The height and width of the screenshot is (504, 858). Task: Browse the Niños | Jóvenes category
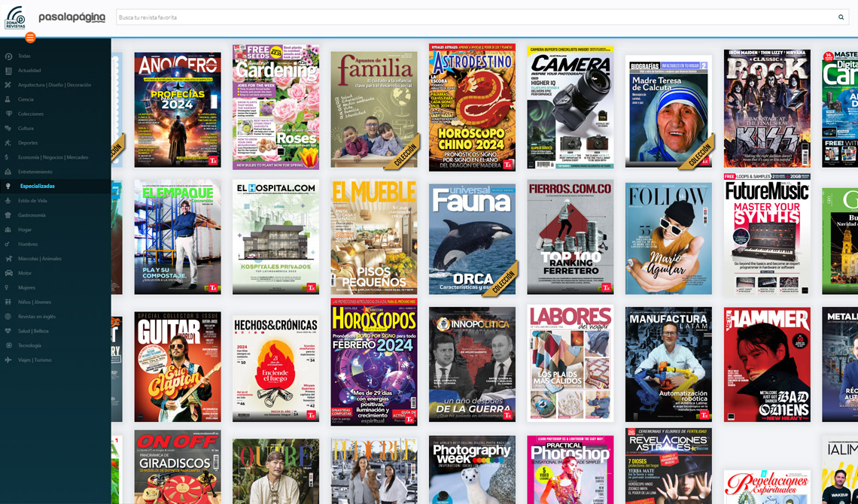coord(33,302)
